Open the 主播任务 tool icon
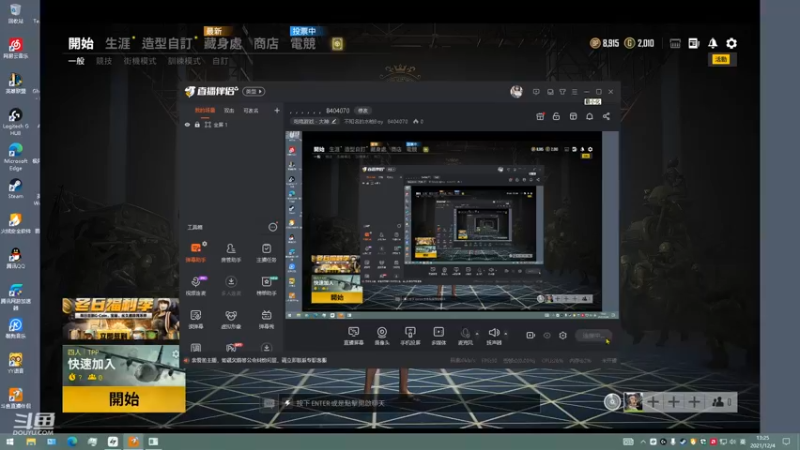 click(x=266, y=252)
